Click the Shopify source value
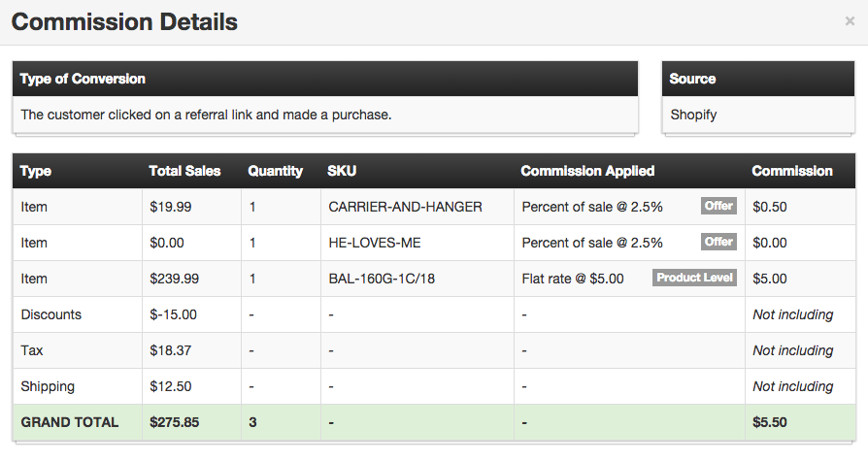 [693, 115]
